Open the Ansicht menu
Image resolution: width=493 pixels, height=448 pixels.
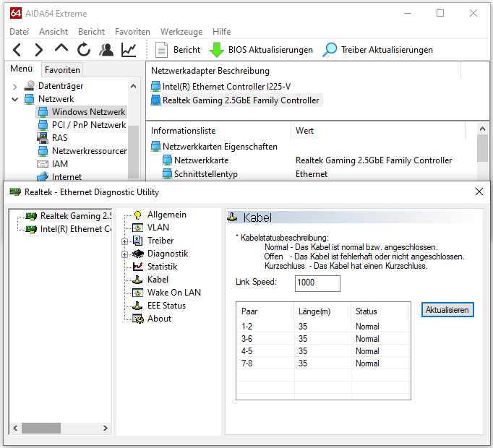(x=53, y=32)
